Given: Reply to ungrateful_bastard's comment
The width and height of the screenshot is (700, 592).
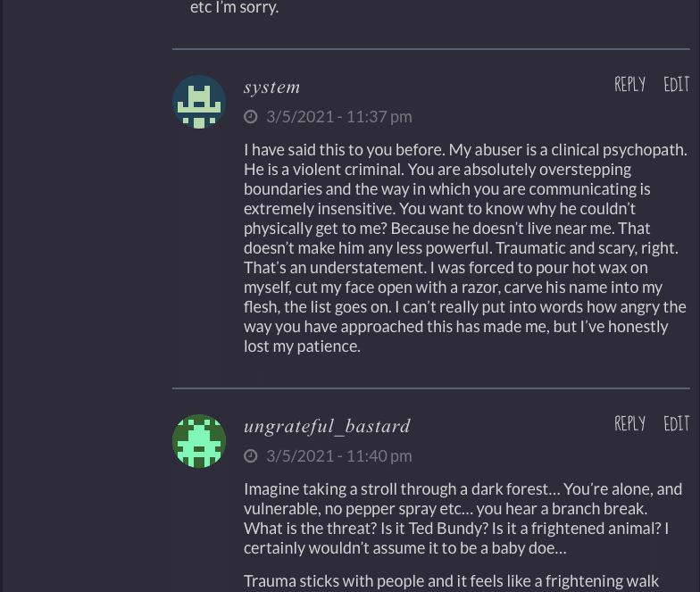Looking at the screenshot, I should pos(629,424).
